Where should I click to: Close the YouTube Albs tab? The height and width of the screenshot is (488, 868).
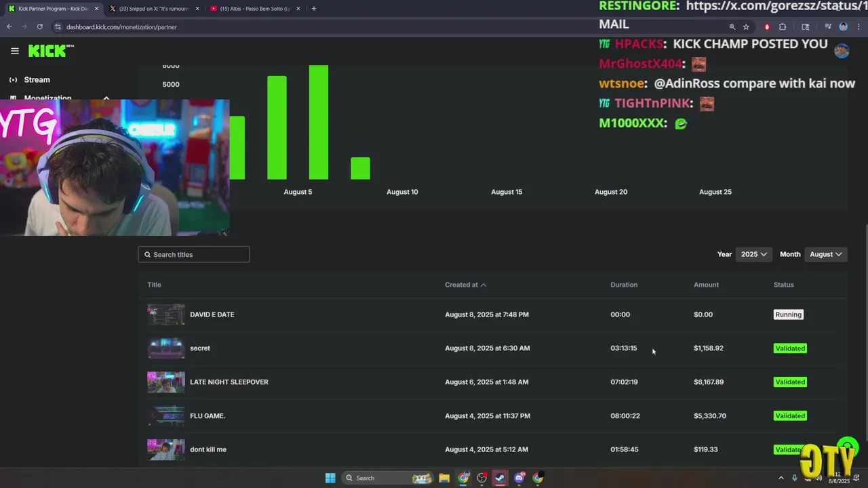click(298, 8)
